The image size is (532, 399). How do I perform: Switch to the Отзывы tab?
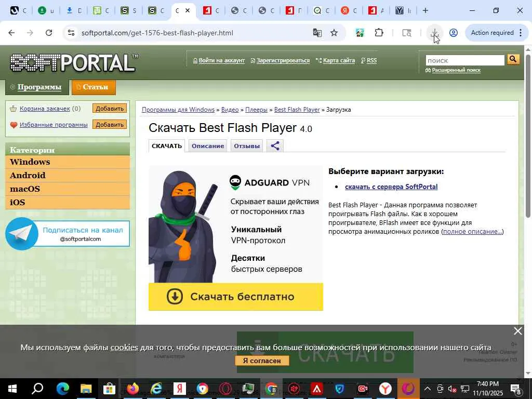[x=247, y=146]
